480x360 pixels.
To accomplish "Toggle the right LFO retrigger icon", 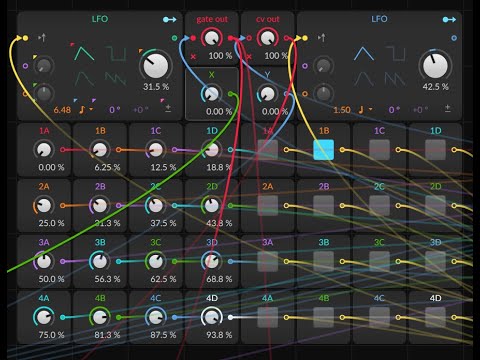I will (321, 38).
